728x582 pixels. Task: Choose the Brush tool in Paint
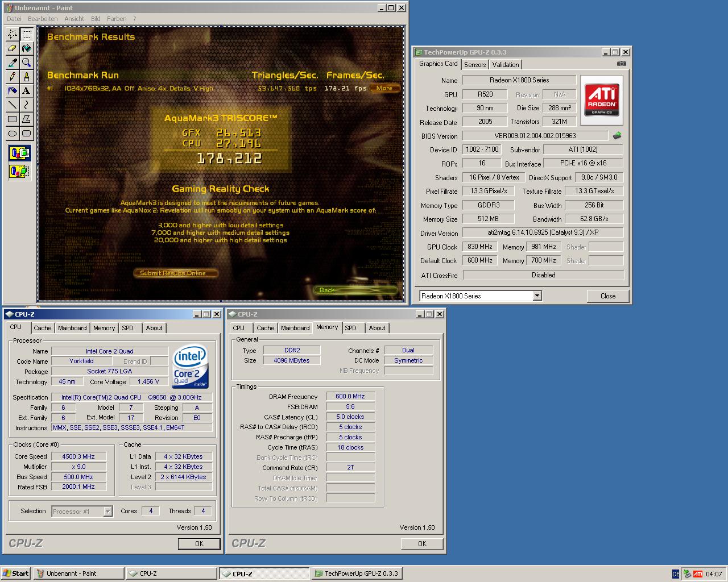pos(26,77)
